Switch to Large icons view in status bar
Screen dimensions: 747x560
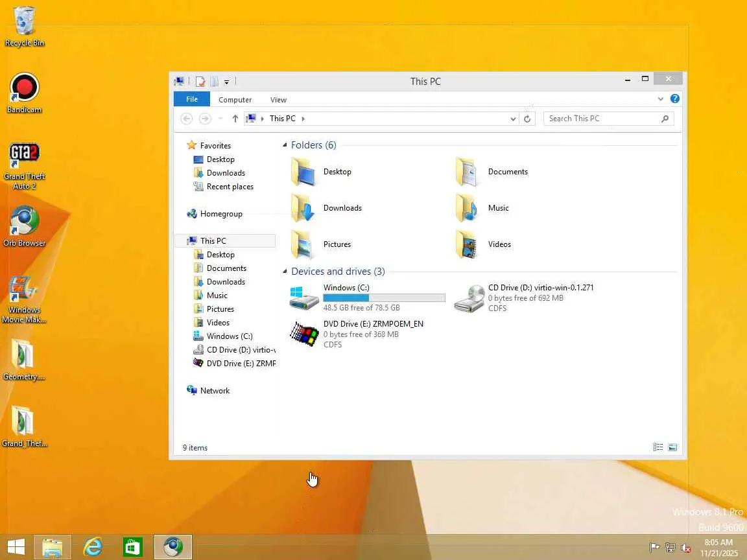pyautogui.click(x=672, y=447)
